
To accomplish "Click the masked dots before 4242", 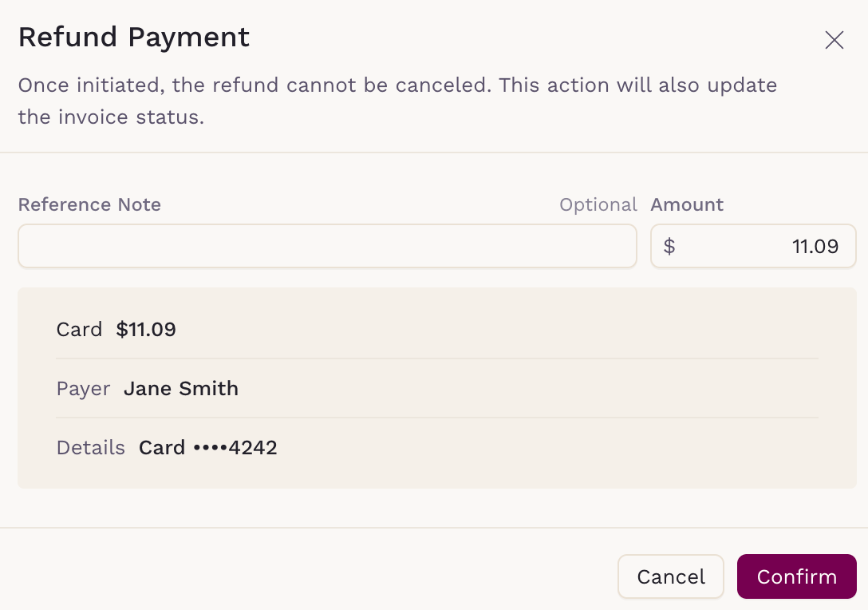I will coord(211,448).
